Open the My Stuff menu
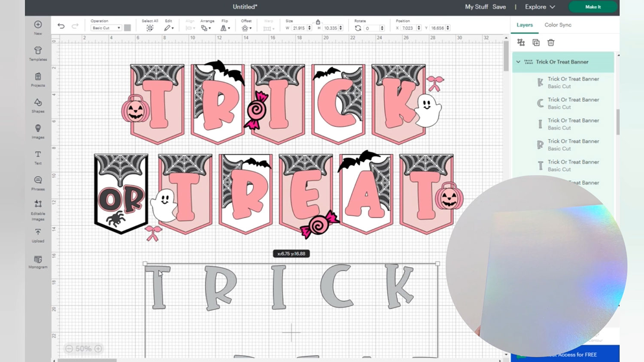 tap(476, 7)
